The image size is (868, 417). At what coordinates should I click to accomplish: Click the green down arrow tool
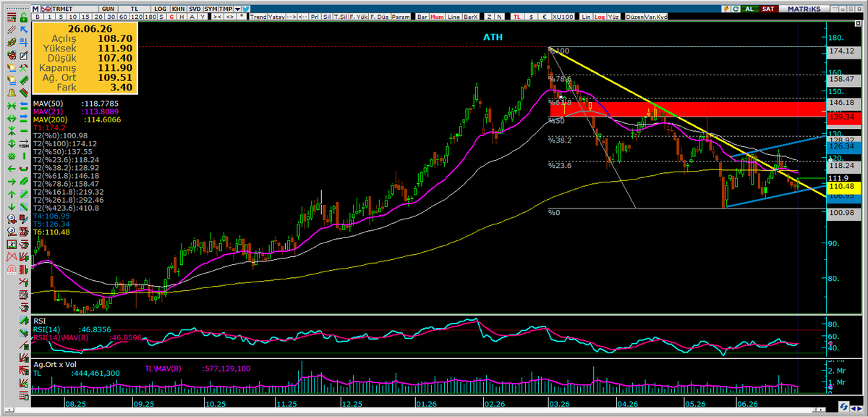[x=12, y=206]
